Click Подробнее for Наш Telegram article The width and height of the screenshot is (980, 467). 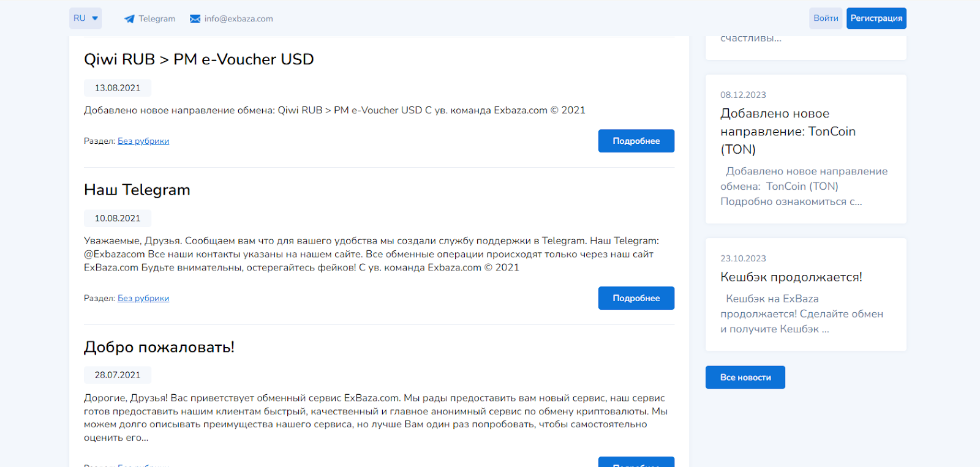pyautogui.click(x=636, y=298)
